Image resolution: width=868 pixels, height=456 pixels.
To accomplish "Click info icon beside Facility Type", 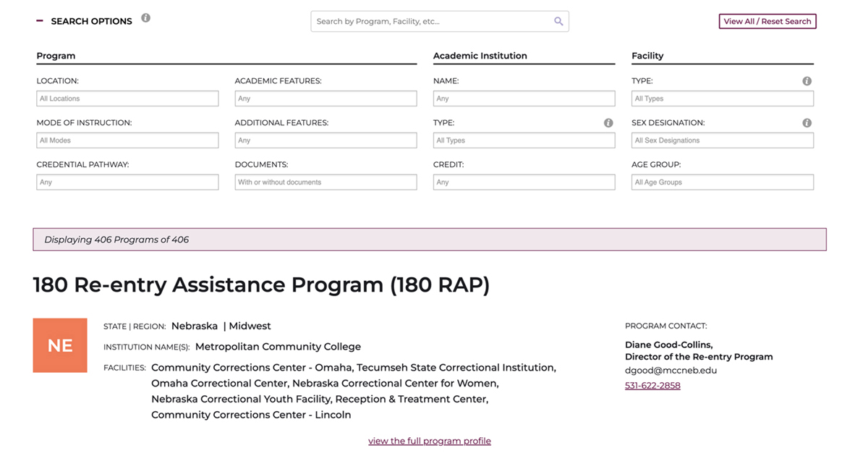I will [807, 81].
